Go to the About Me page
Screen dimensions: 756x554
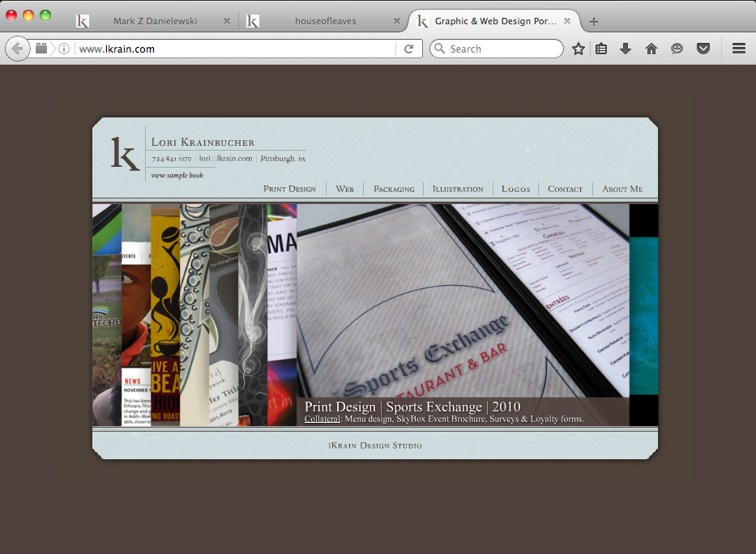[x=622, y=189]
